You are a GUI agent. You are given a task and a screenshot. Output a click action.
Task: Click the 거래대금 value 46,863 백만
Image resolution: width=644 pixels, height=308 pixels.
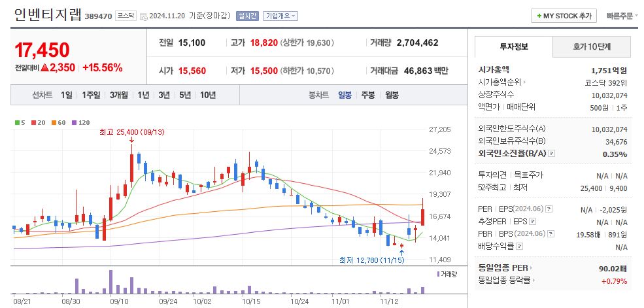tap(426, 71)
